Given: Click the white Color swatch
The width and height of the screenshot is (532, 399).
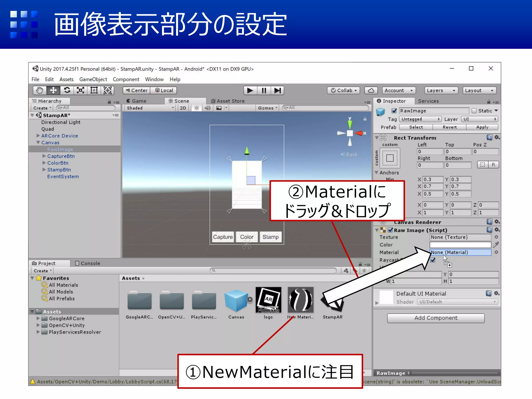Looking at the screenshot, I should [x=460, y=245].
